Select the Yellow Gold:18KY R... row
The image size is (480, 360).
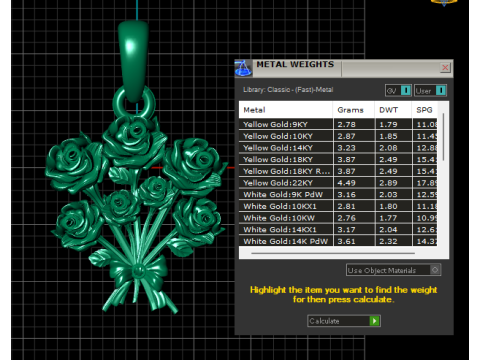(x=338, y=171)
